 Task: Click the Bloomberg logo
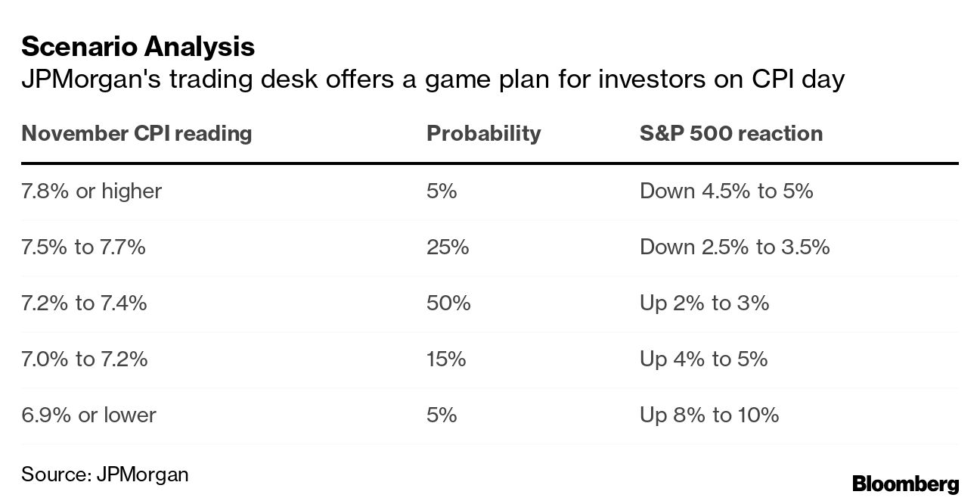pyautogui.click(x=905, y=484)
